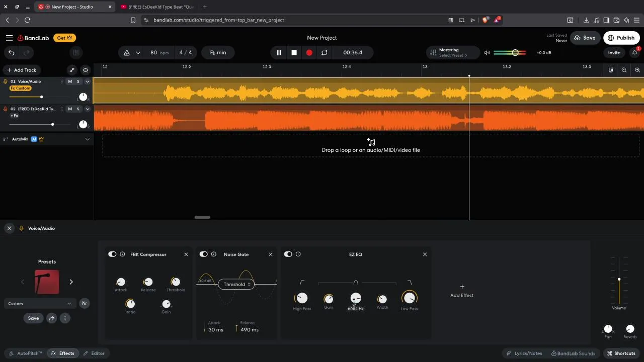This screenshot has width=644, height=362.
Task: Click the preset microphone thumbnail
Action: click(x=47, y=282)
